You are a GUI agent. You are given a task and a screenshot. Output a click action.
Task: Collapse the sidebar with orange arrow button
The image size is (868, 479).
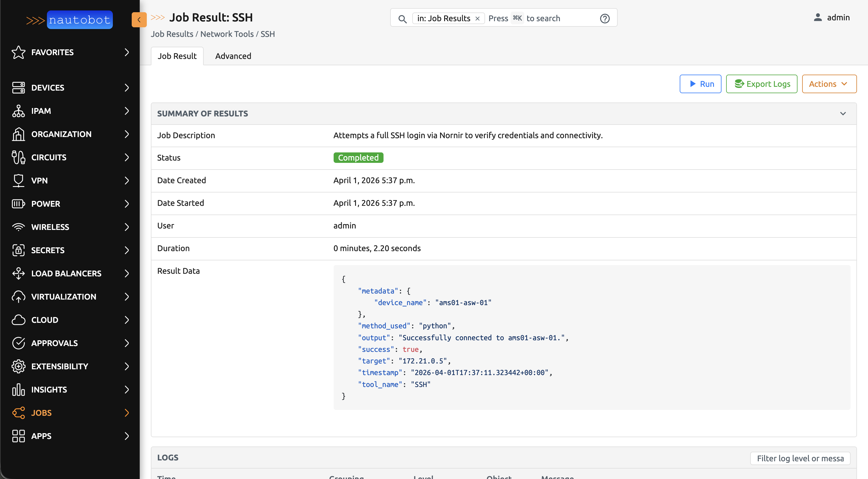pyautogui.click(x=139, y=20)
